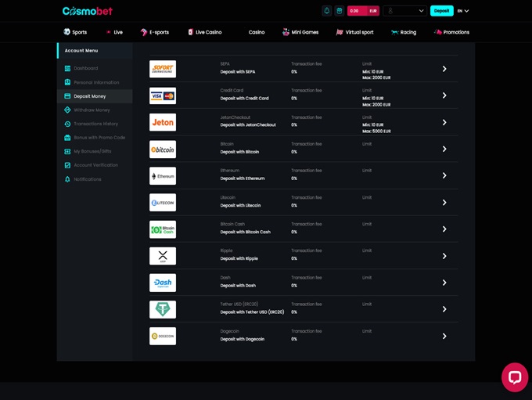Click the cyan Deposit button

click(441, 11)
